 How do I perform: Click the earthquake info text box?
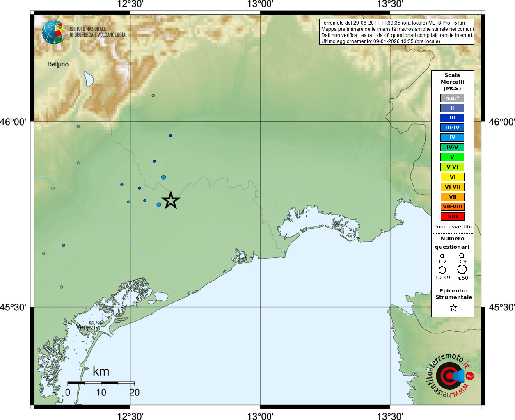[x=397, y=32]
